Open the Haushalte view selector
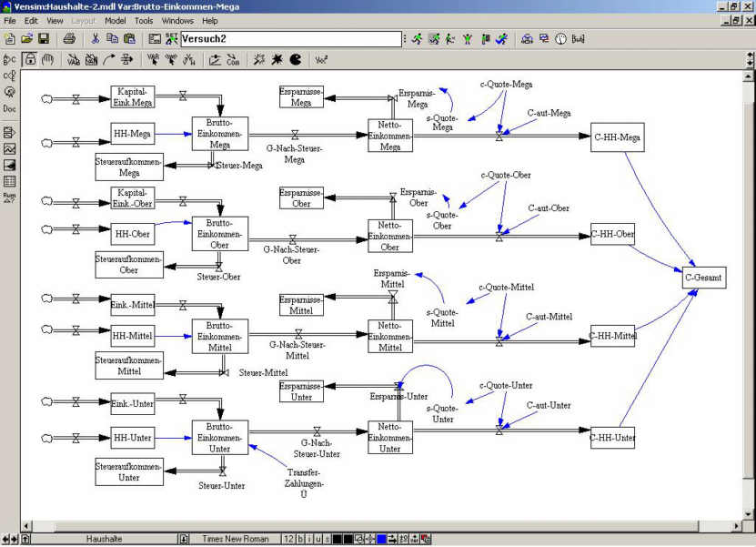The width and height of the screenshot is (756, 547). [105, 539]
